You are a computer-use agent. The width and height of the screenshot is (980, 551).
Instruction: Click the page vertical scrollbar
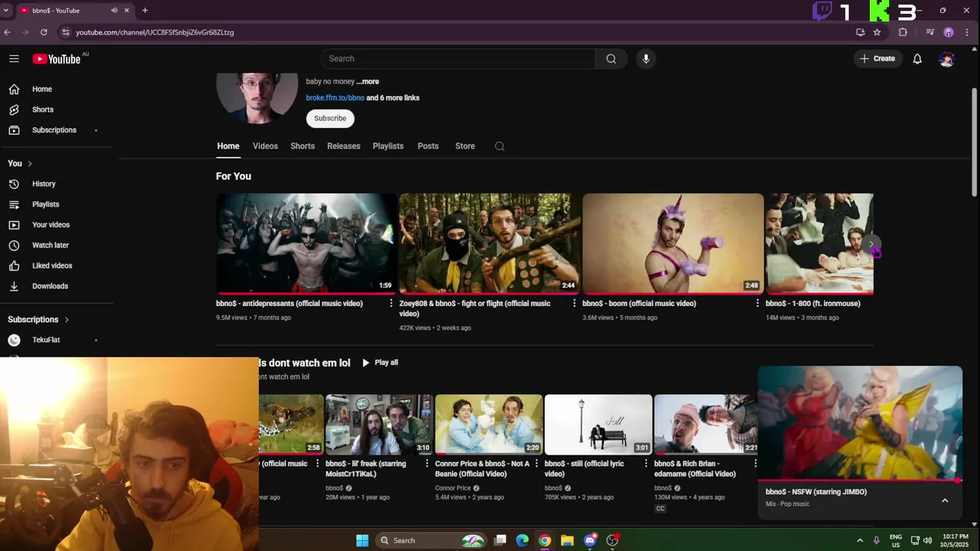pyautogui.click(x=975, y=142)
